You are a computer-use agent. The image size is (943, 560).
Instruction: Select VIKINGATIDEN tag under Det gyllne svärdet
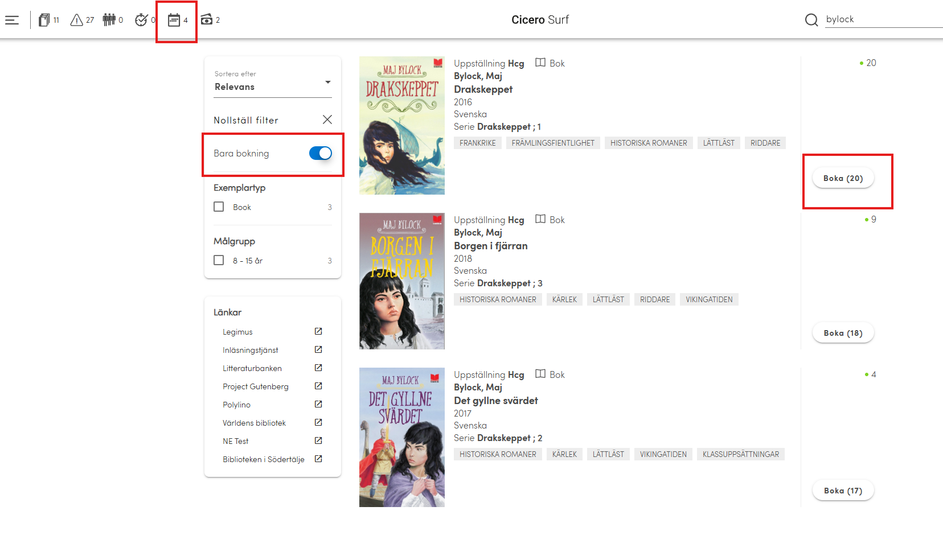click(x=663, y=454)
